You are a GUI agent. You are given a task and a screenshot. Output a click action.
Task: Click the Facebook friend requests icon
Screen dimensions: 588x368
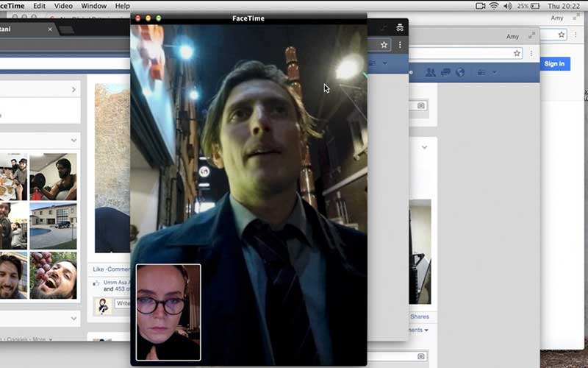point(430,72)
